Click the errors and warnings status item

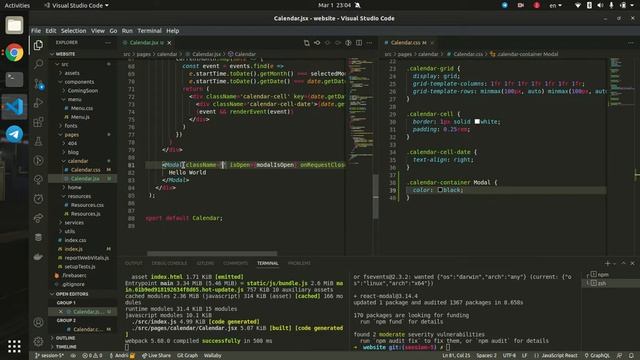(92, 356)
